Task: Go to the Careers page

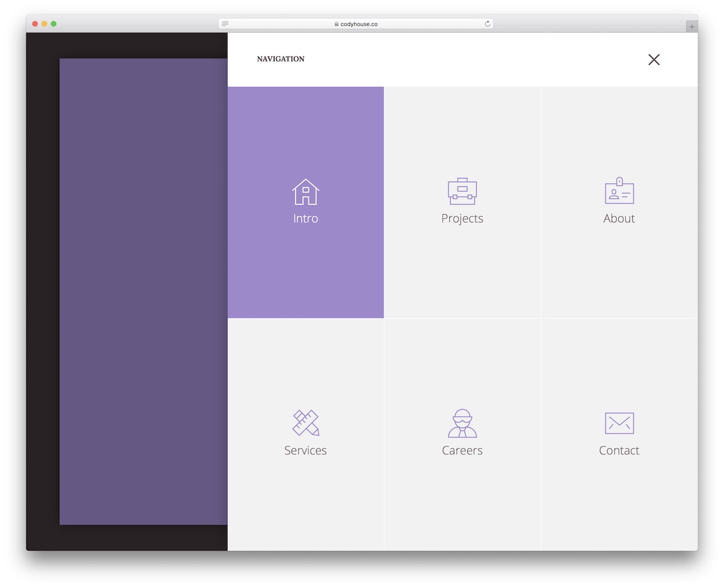Action: pyautogui.click(x=462, y=434)
